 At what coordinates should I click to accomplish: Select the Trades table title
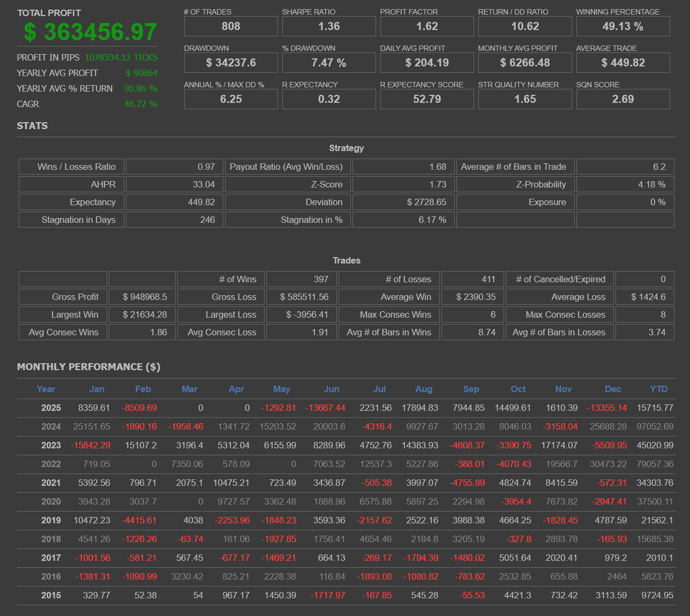[x=346, y=260]
